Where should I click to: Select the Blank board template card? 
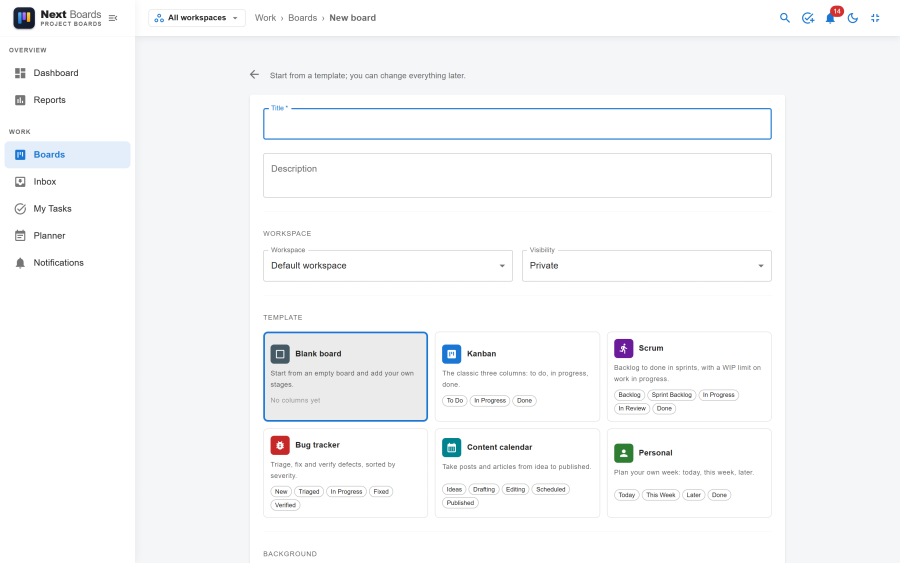click(346, 376)
